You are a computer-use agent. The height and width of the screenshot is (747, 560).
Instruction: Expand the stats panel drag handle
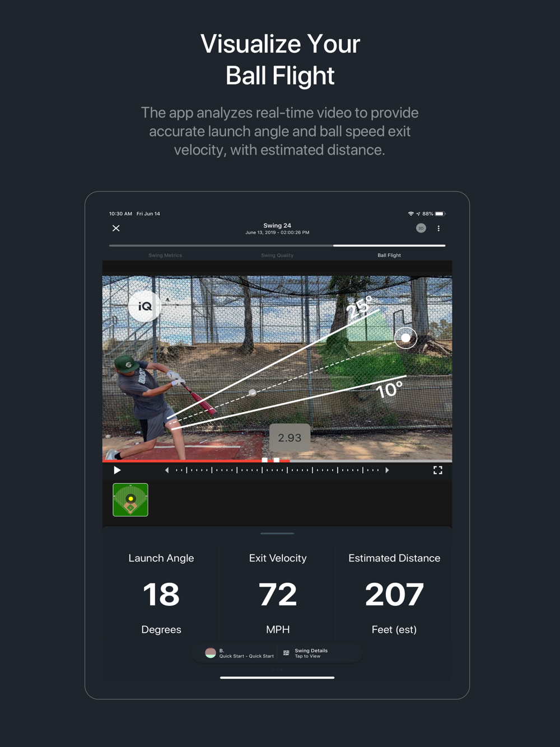277,534
